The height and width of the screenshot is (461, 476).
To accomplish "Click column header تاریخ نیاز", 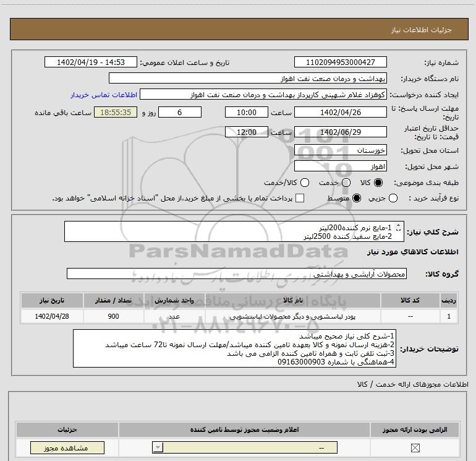I will (x=51, y=300).
